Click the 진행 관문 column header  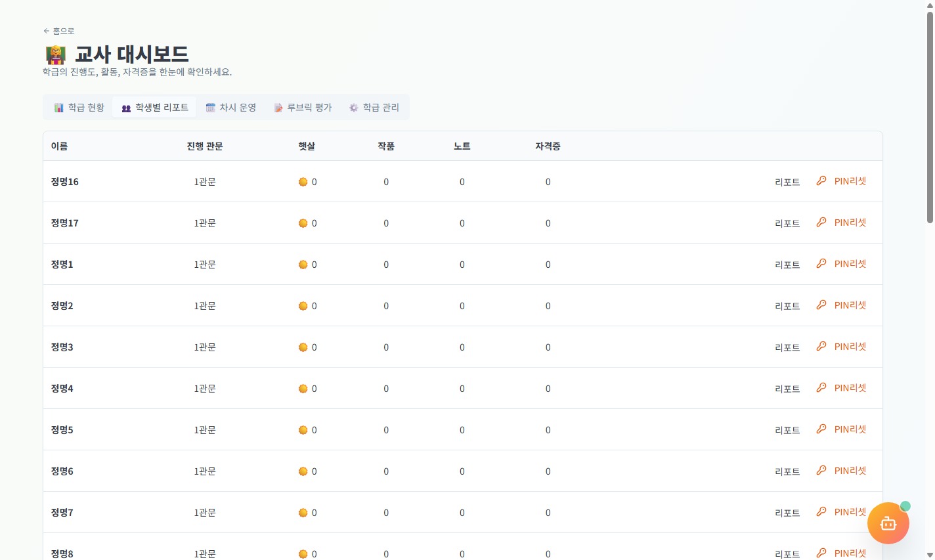coord(205,146)
